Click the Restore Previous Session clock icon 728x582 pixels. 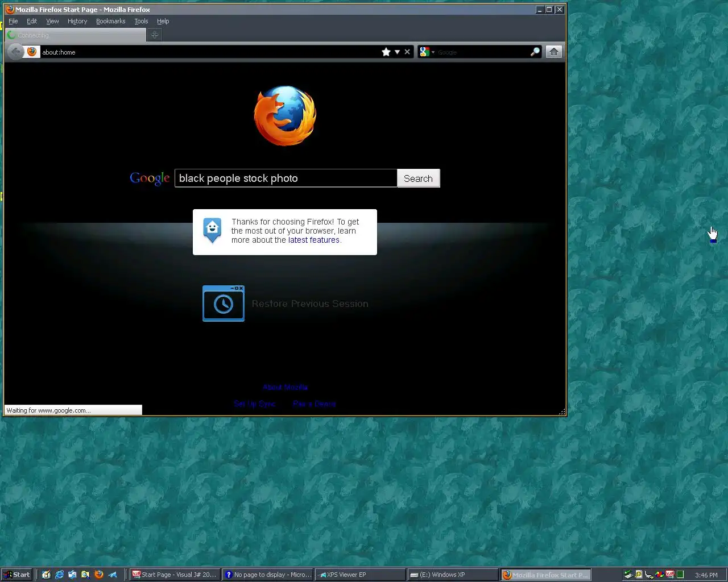click(x=224, y=304)
